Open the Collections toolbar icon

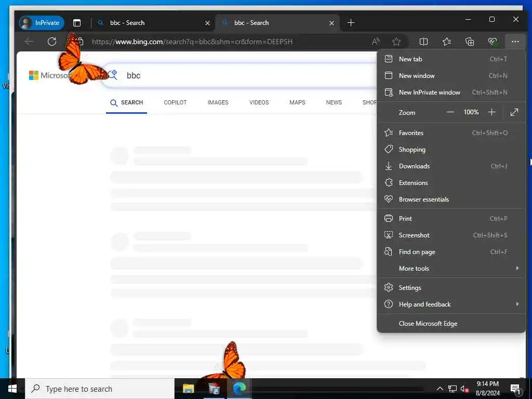(x=470, y=42)
